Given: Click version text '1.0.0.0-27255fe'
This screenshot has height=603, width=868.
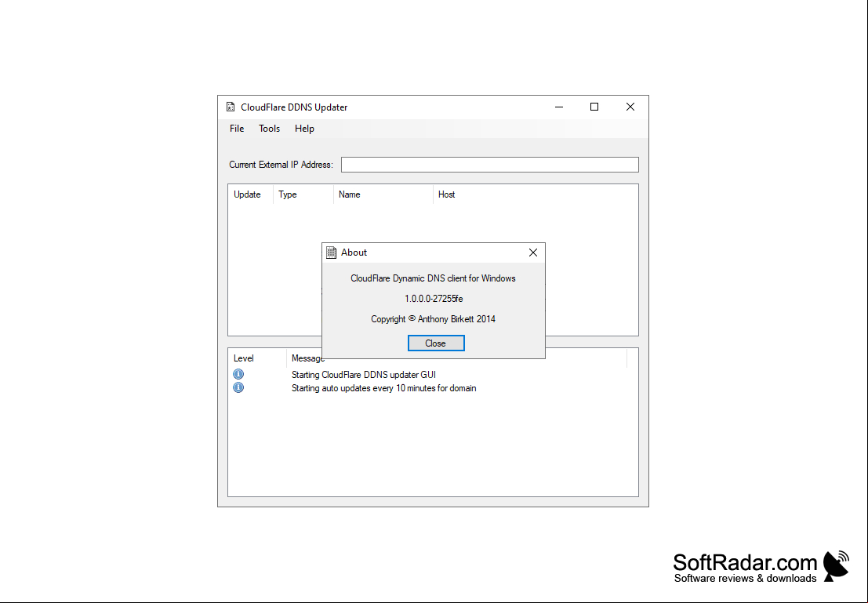Looking at the screenshot, I should click(x=434, y=299).
